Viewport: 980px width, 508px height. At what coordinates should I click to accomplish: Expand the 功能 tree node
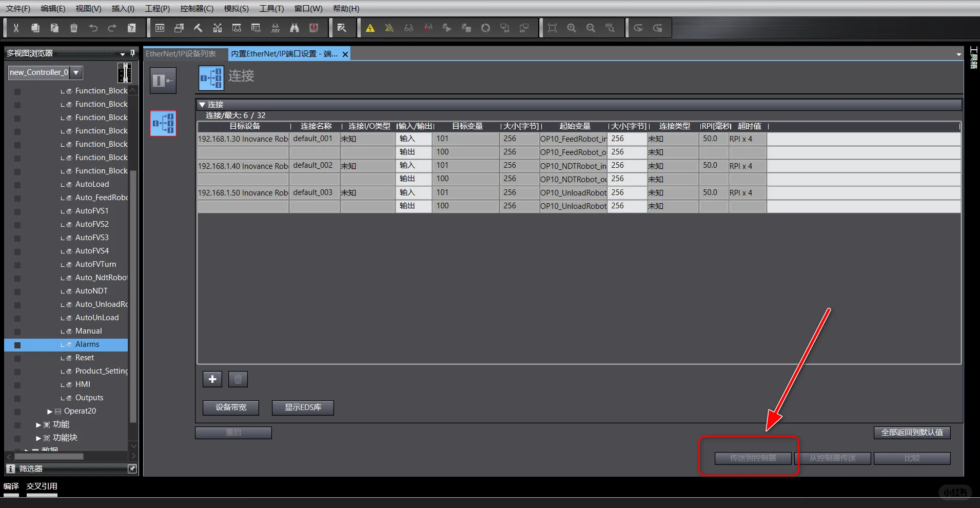(x=38, y=425)
